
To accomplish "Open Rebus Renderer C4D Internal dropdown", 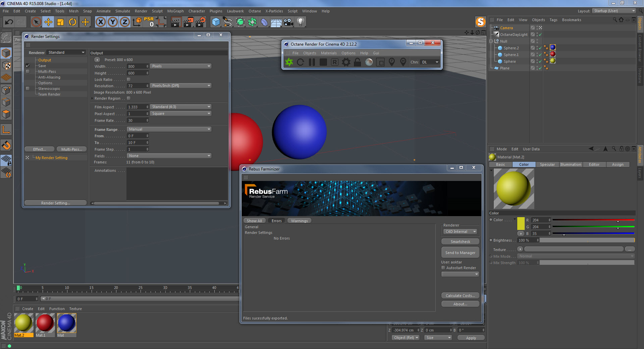I will 461,232.
